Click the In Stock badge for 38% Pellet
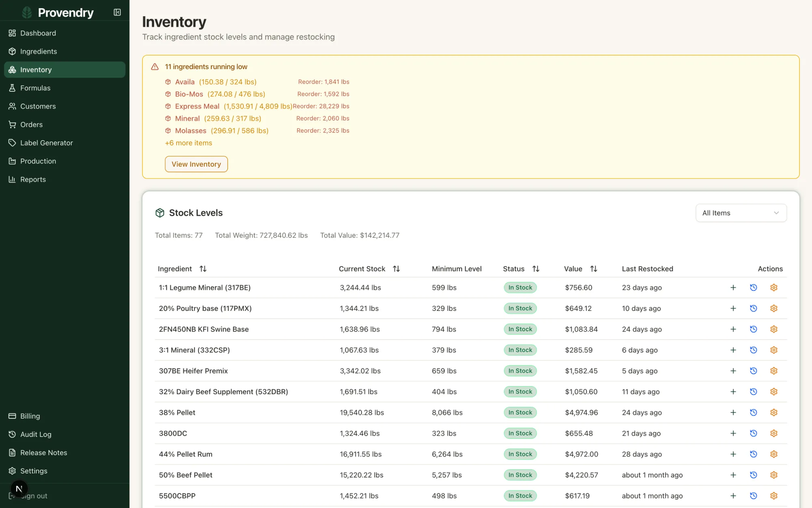812x508 pixels. (520, 412)
